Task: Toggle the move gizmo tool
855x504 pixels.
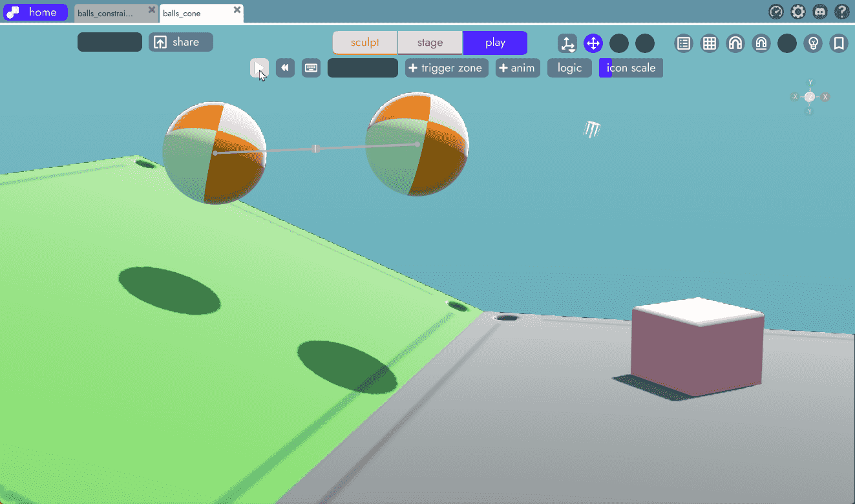Action: point(593,43)
